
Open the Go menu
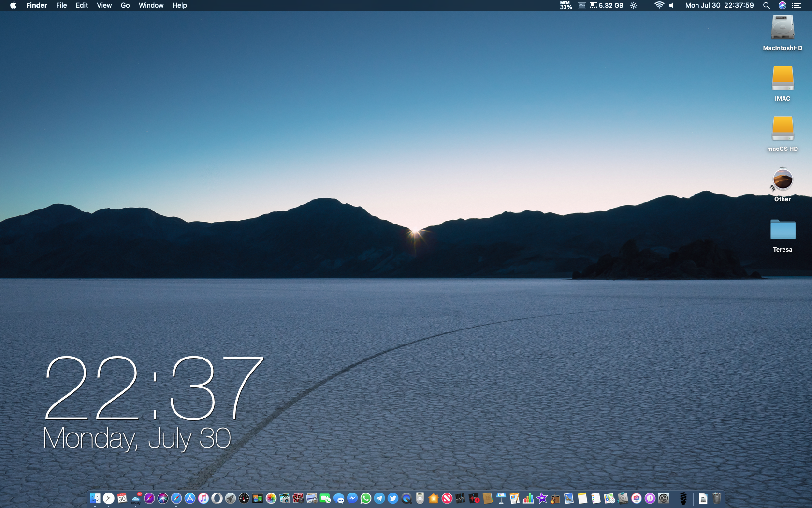tap(125, 5)
